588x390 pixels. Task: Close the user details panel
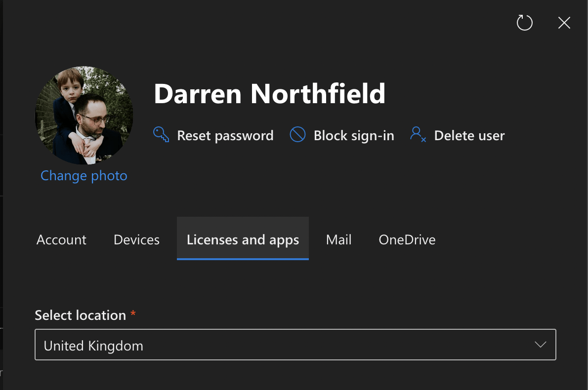coord(564,23)
